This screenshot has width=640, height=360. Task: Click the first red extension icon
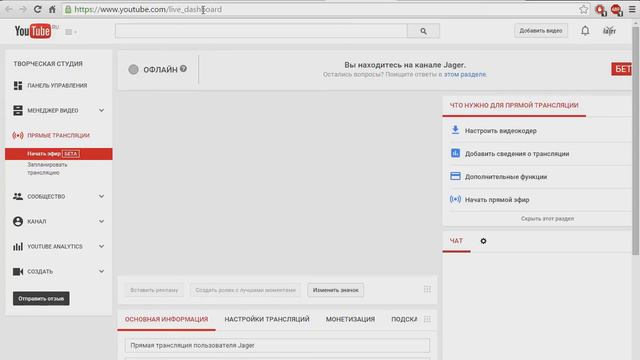click(600, 10)
